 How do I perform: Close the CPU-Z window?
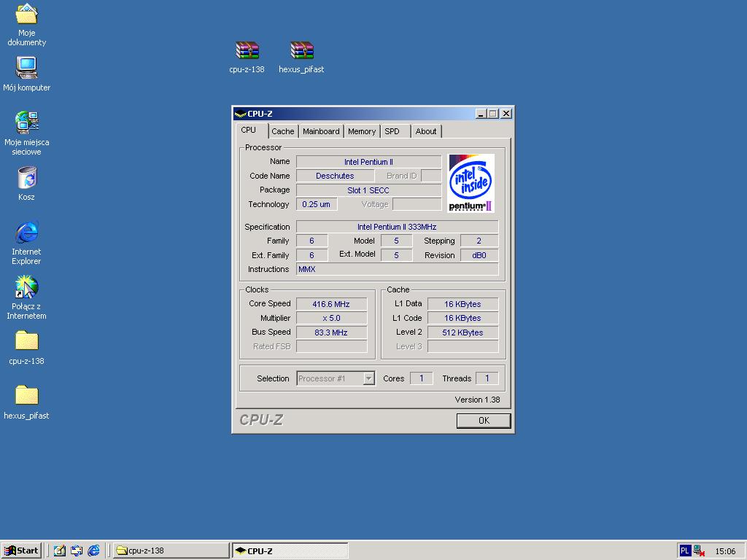click(506, 114)
